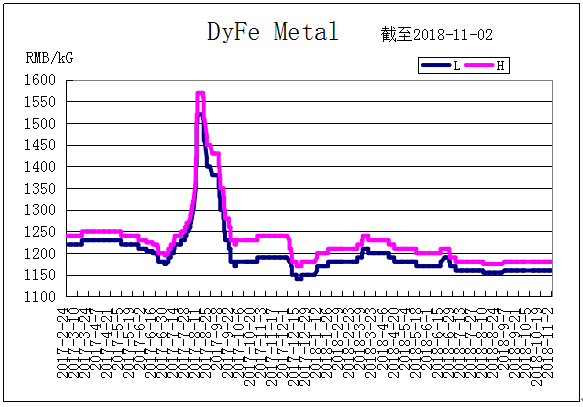The width and height of the screenshot is (583, 407).
Task: Click the 1200 y-axis value
Action: 40,253
